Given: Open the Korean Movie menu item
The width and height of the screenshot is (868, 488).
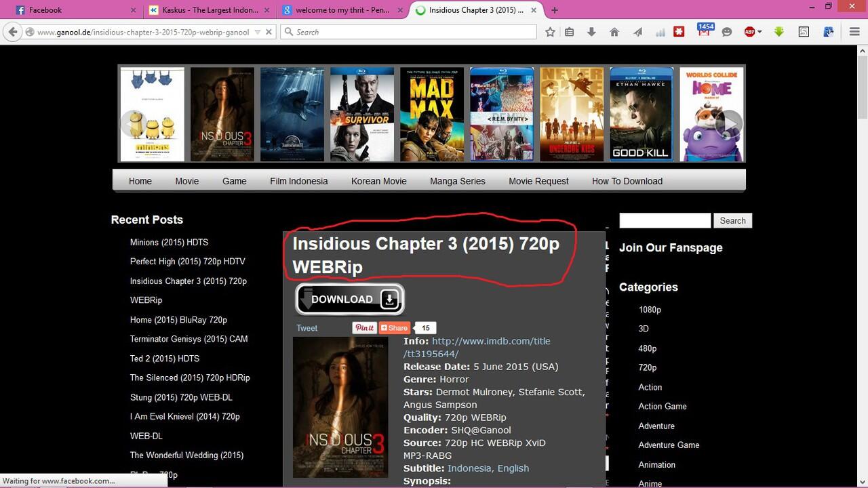Looking at the screenshot, I should (x=379, y=181).
